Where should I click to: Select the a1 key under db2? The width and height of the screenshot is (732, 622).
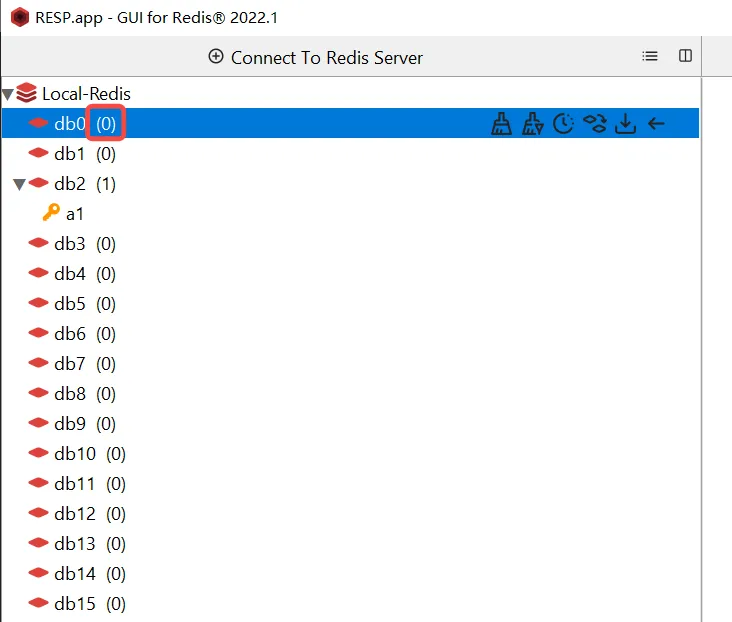click(x=75, y=214)
